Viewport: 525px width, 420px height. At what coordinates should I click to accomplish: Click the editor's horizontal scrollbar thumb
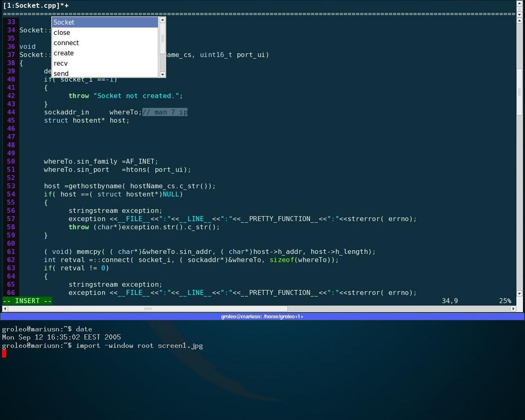(x=148, y=309)
